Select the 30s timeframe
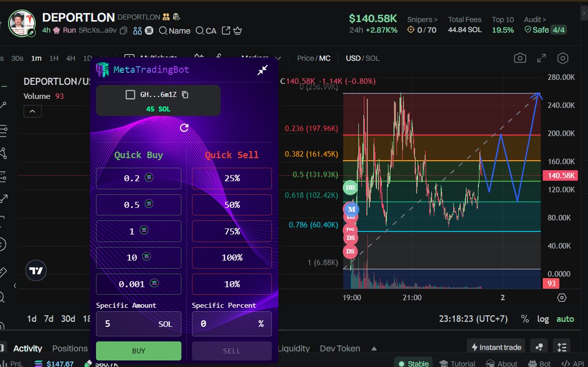The image size is (588, 367). (17, 58)
